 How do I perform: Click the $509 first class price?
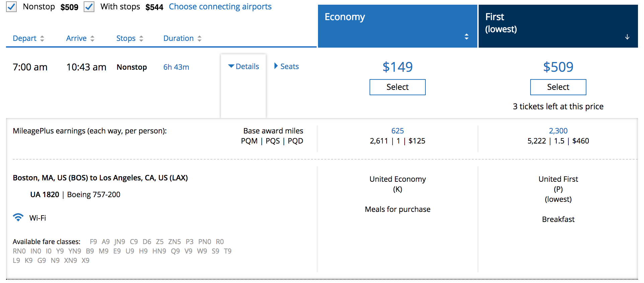(x=558, y=67)
